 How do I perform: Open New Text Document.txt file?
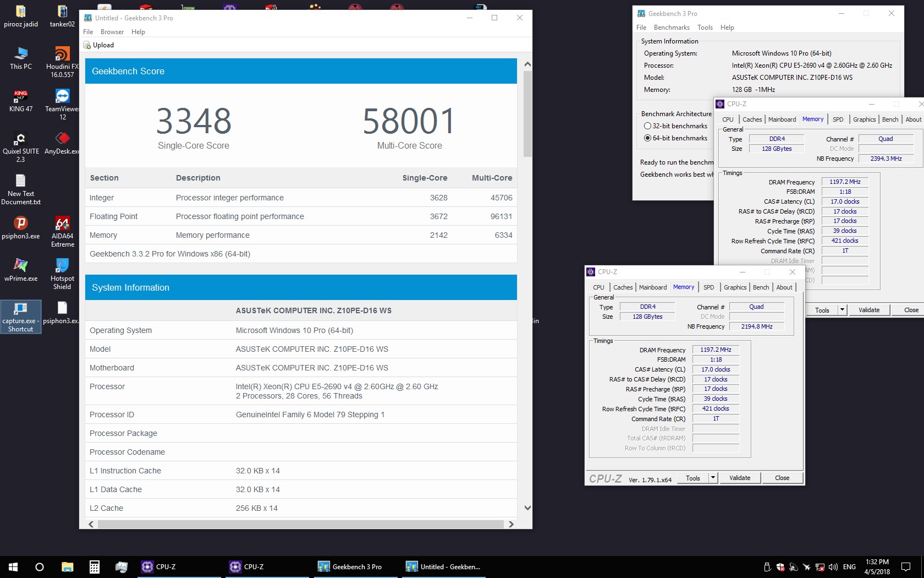(x=21, y=189)
